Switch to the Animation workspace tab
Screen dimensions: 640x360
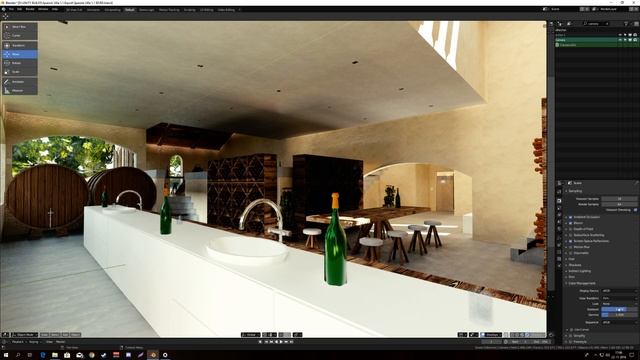point(93,9)
